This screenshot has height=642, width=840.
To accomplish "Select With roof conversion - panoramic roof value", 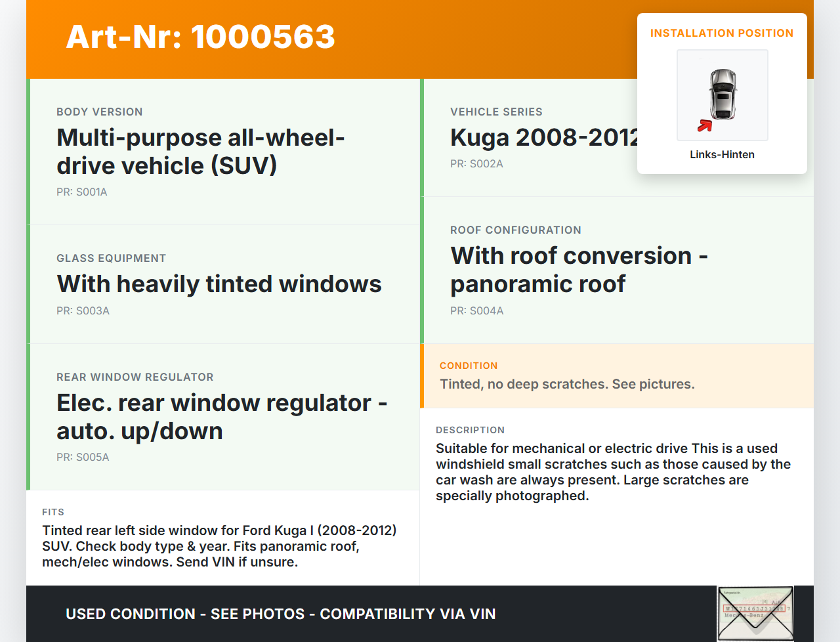I will pyautogui.click(x=579, y=269).
